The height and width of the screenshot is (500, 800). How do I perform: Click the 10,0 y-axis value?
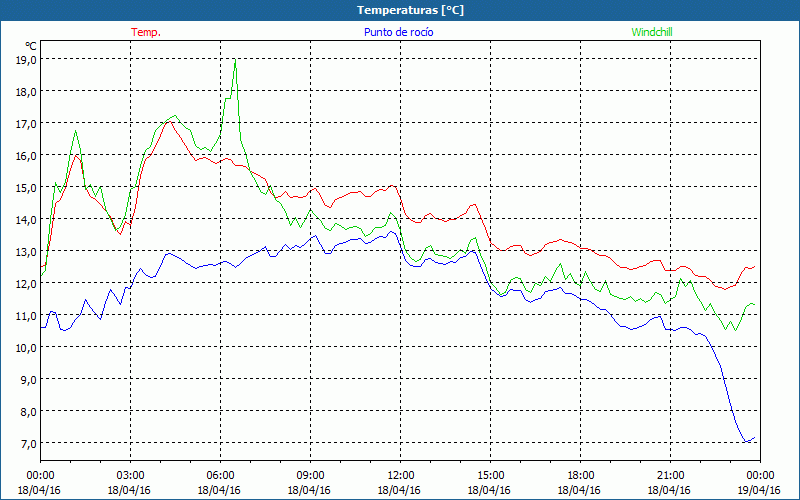click(27, 347)
